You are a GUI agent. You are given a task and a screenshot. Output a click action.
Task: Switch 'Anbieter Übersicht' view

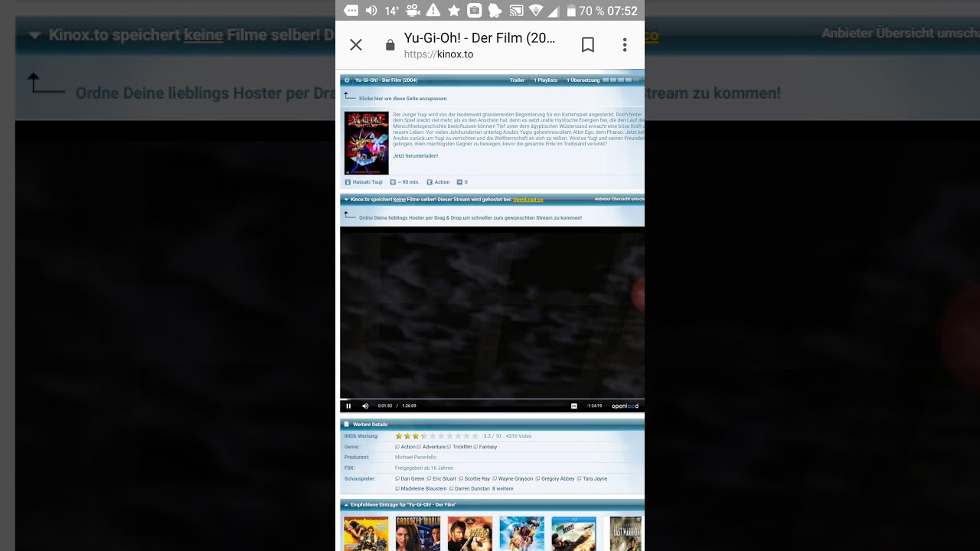(x=619, y=199)
